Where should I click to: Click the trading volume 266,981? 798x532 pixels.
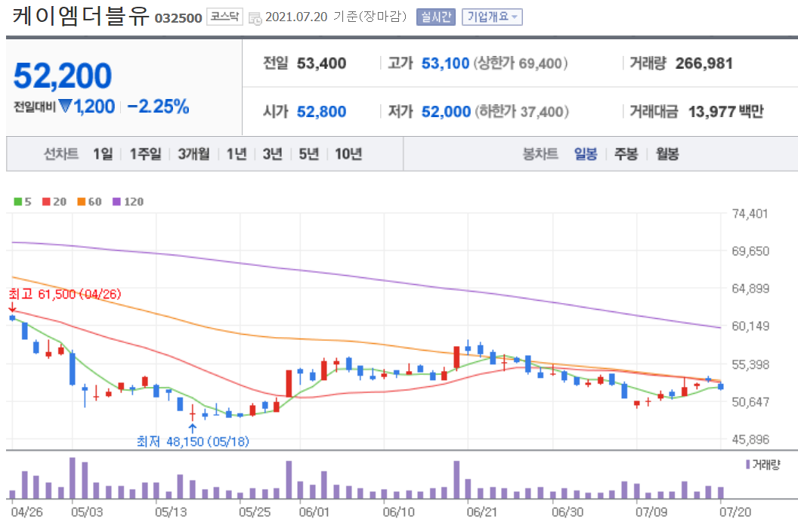click(x=704, y=63)
